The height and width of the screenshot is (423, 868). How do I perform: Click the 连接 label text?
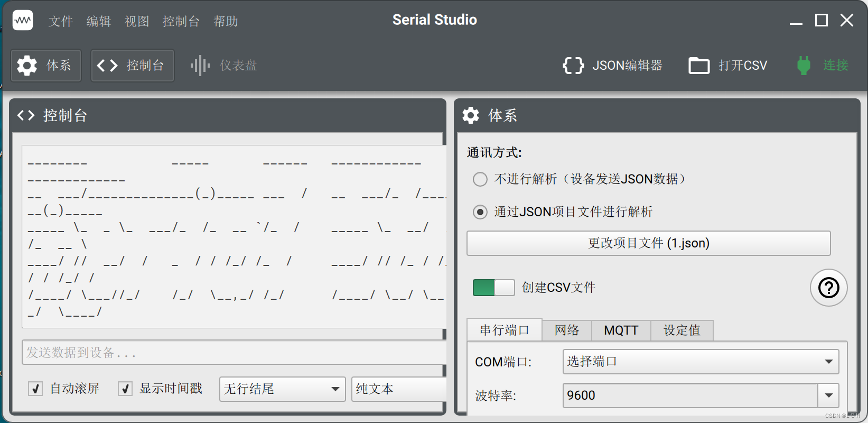[836, 66]
